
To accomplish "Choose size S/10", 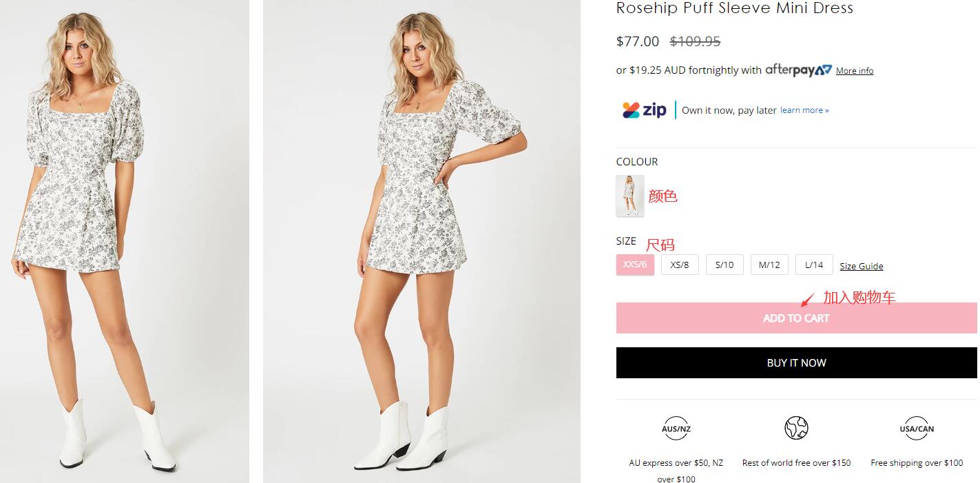I will point(724,265).
